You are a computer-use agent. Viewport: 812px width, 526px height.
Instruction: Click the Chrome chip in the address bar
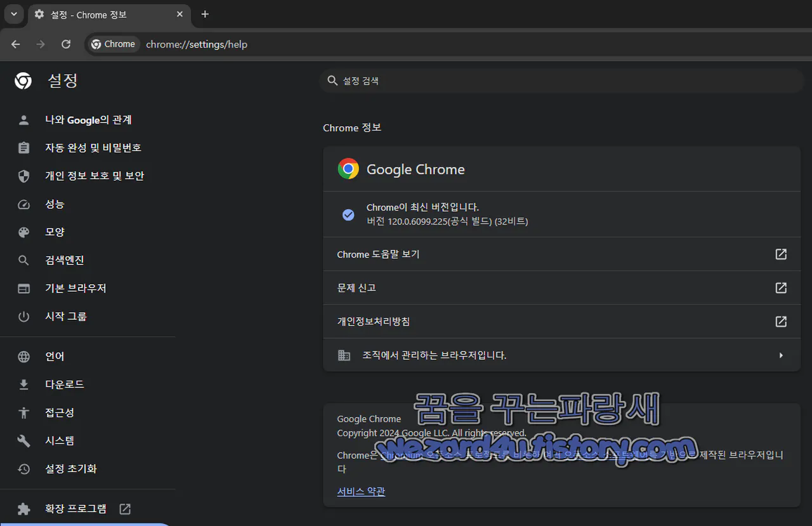(x=112, y=44)
